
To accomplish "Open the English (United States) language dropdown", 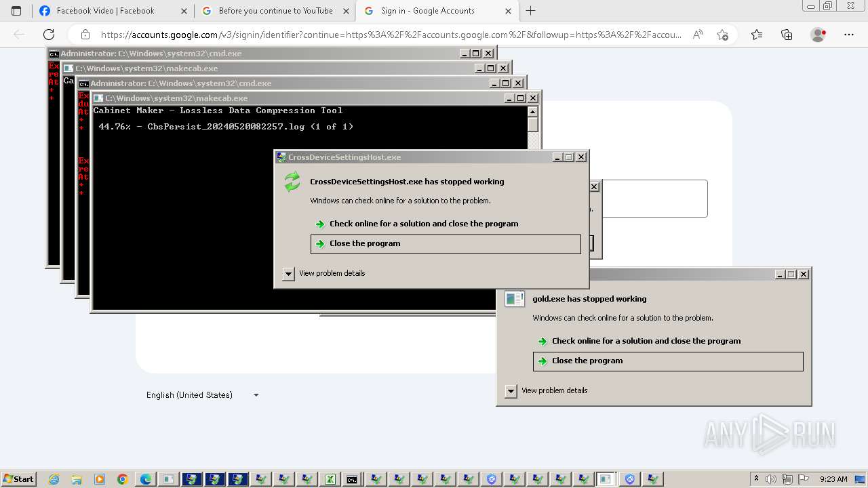I will coord(202,395).
